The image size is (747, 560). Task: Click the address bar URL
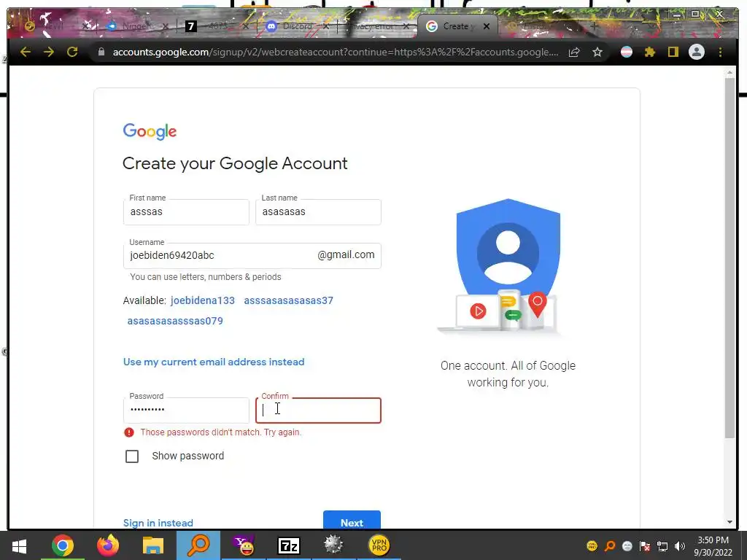(x=336, y=52)
